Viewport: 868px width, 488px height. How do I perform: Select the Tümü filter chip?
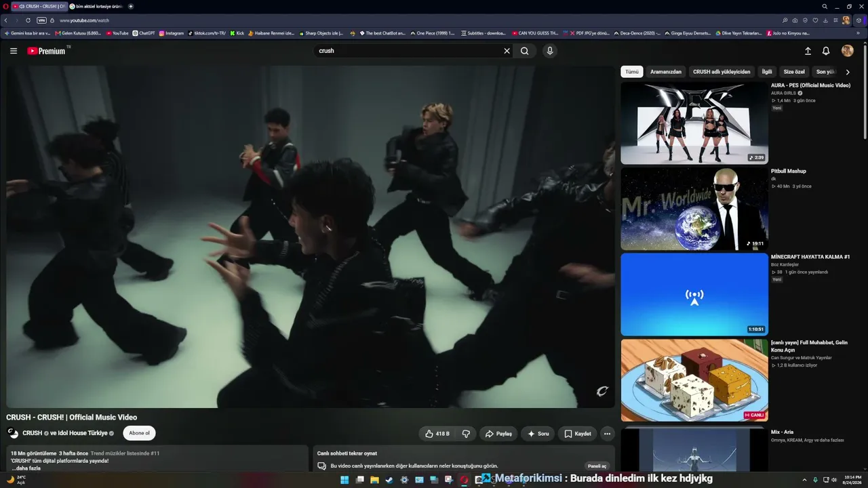[632, 72]
